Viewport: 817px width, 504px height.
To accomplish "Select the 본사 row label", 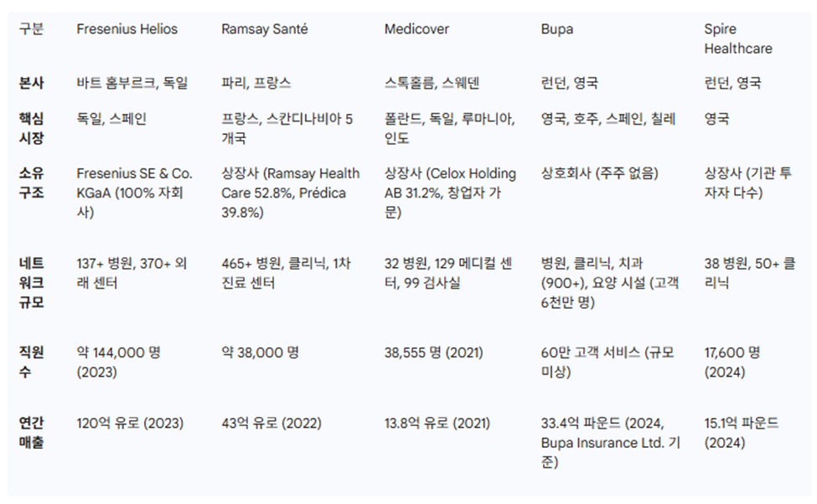I will click(x=31, y=83).
